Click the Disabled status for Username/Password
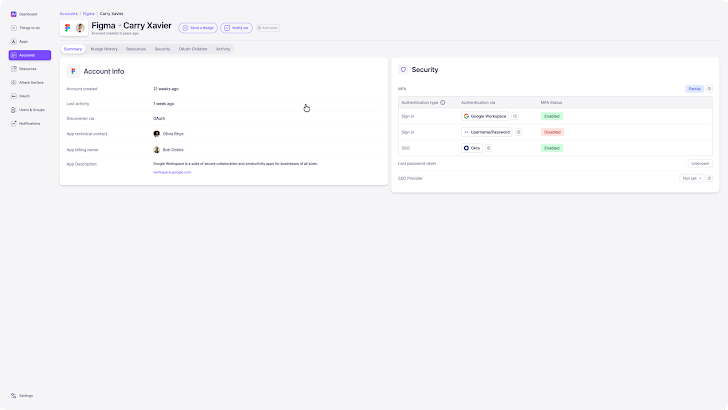The image size is (728, 410). pos(551,132)
